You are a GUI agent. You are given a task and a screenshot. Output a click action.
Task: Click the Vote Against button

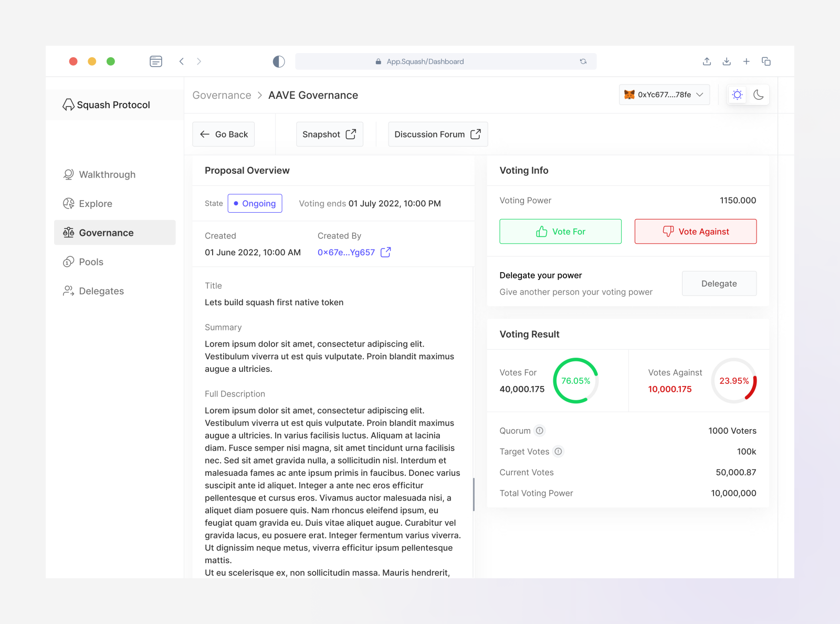pyautogui.click(x=696, y=231)
